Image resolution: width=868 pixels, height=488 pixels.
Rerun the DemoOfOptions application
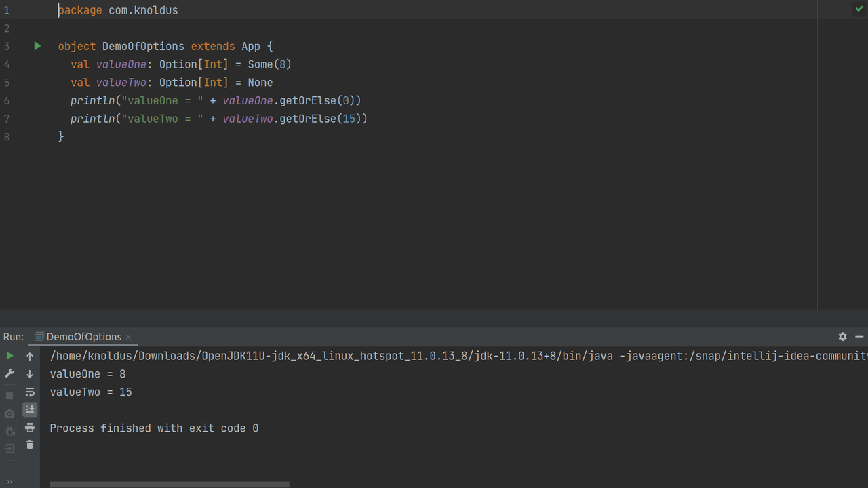coord(9,355)
